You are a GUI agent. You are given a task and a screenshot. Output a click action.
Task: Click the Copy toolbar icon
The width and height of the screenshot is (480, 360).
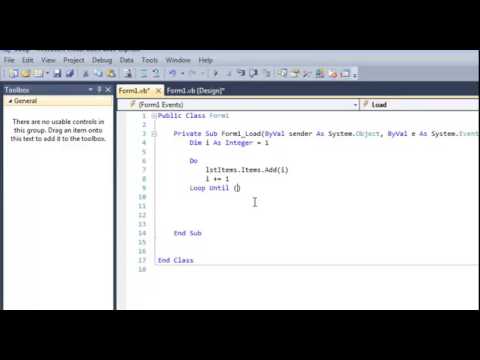pos(98,73)
